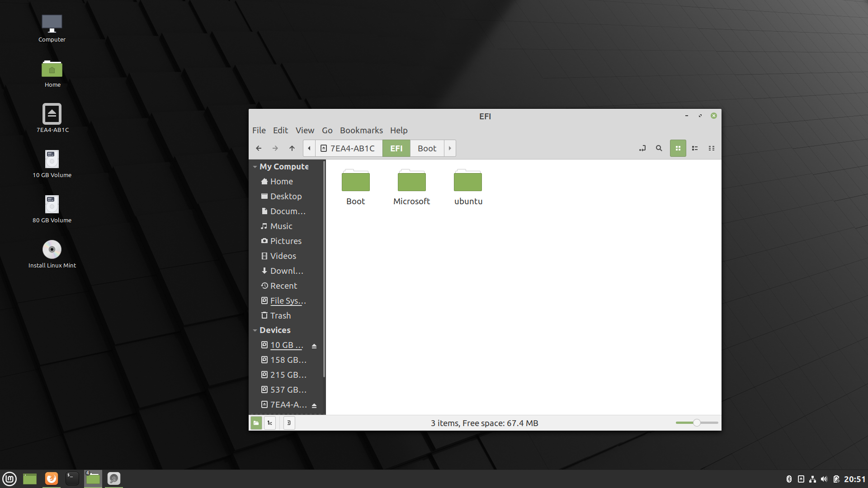Collapse the My Computer sidebar section
The image size is (868, 488).
(255, 167)
